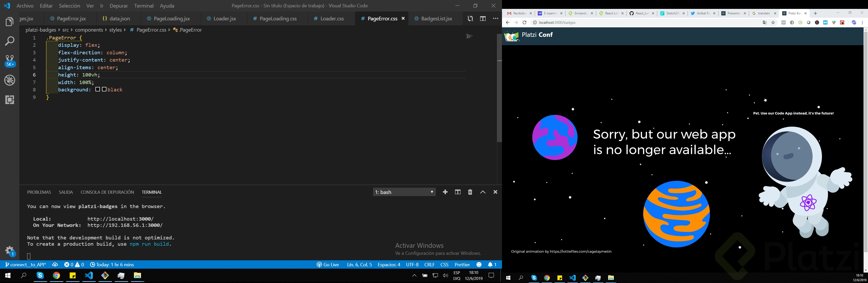Image resolution: width=868 pixels, height=283 pixels.
Task: Synchronize changes using cloud icon in status bar
Action: (55, 264)
